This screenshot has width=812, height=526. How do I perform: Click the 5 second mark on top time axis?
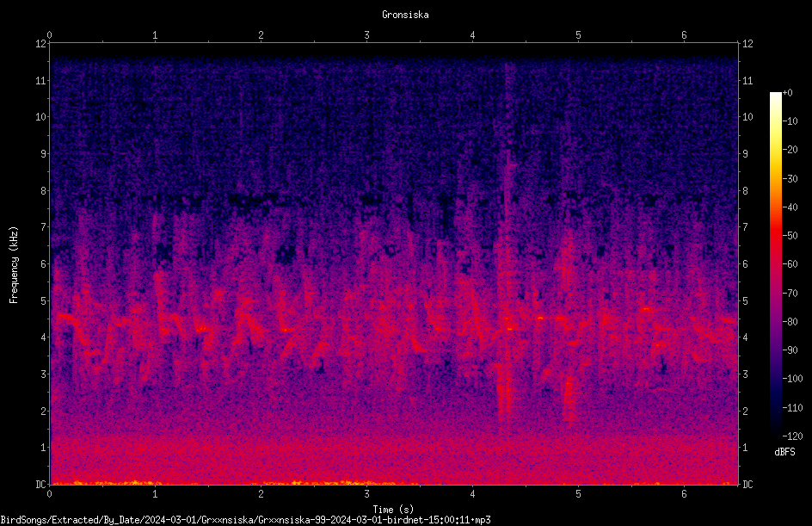coord(578,35)
